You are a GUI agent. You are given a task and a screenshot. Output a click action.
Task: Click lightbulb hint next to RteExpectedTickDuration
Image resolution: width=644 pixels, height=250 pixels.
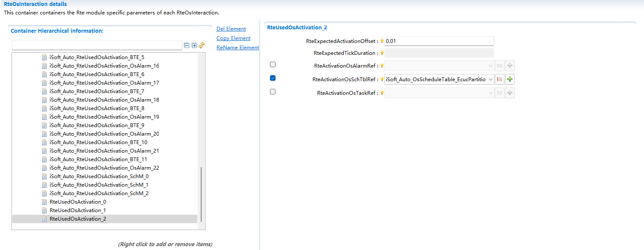(x=382, y=53)
